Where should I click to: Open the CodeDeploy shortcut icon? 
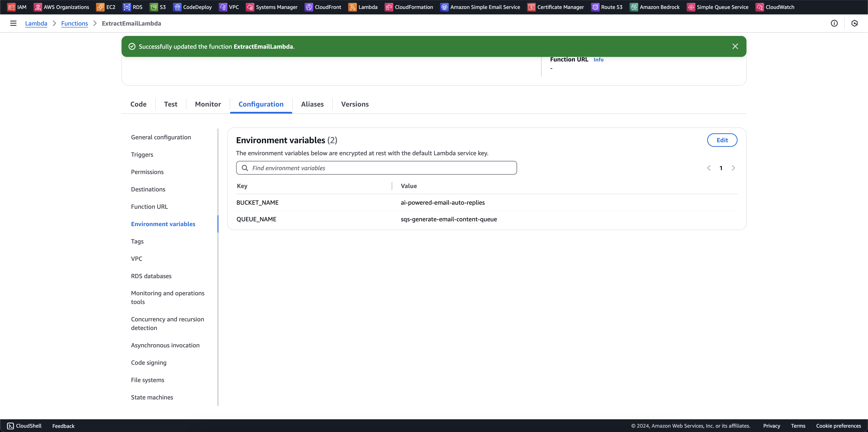tap(177, 7)
